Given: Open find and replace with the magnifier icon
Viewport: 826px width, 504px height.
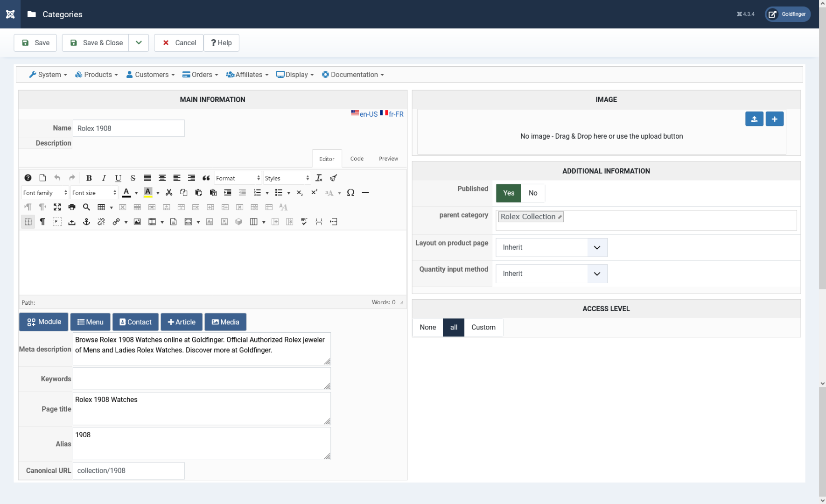Looking at the screenshot, I should (x=86, y=207).
